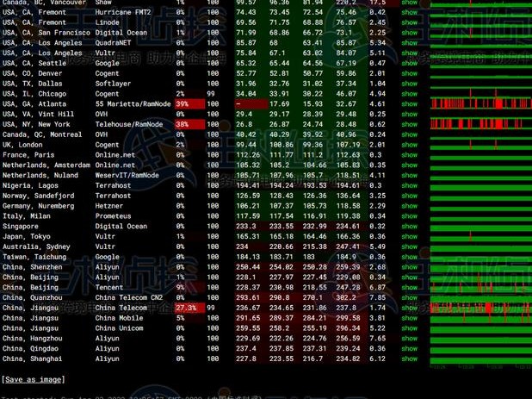Image resolution: width=532 pixels, height=399 pixels.
Task: Click the 27.3% loss cell for Jiangsu
Action: (189, 308)
